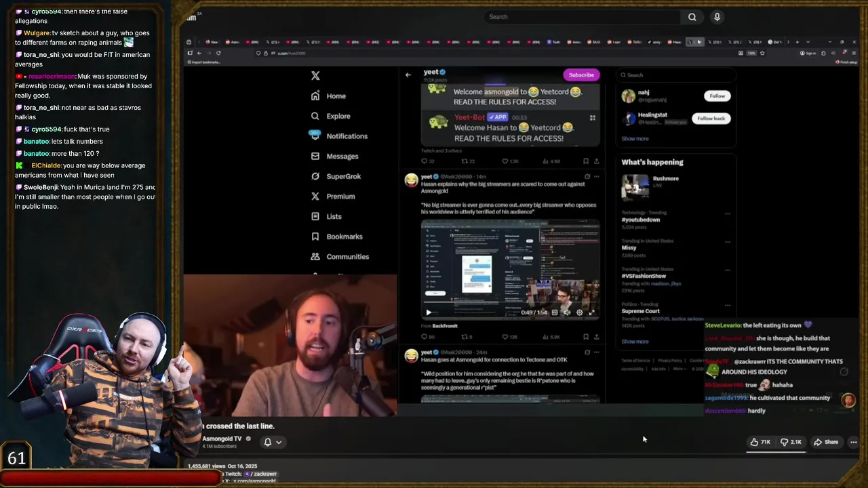Enter fullscreen on the embedded Hasan clip
This screenshot has width=868, height=488.
[591, 312]
